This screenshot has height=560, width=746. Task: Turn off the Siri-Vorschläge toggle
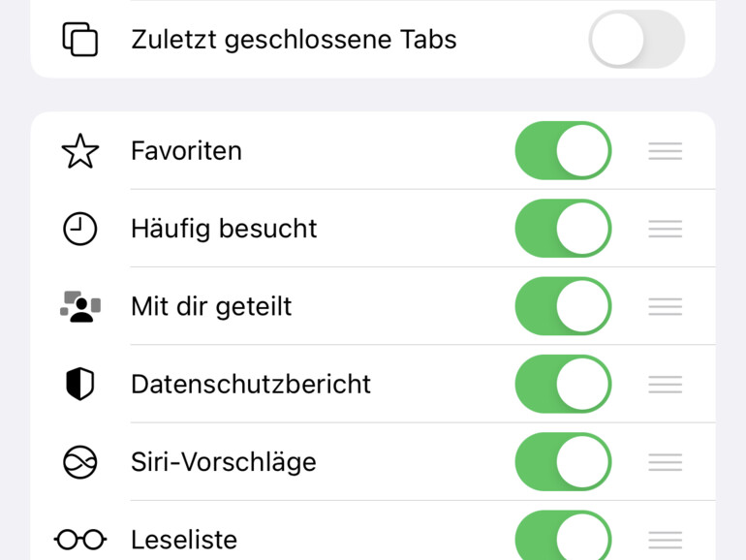(x=563, y=462)
